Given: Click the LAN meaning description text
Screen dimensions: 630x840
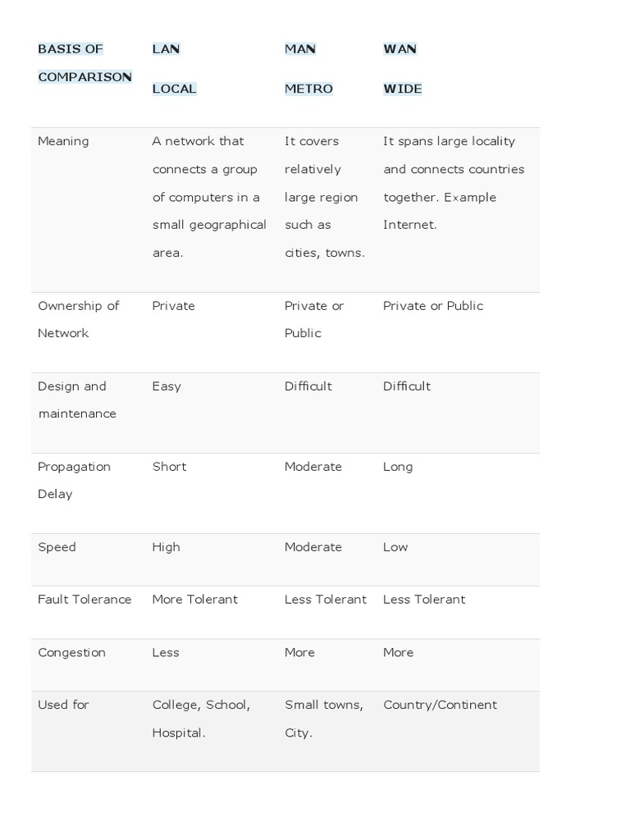Looking at the screenshot, I should (208, 197).
